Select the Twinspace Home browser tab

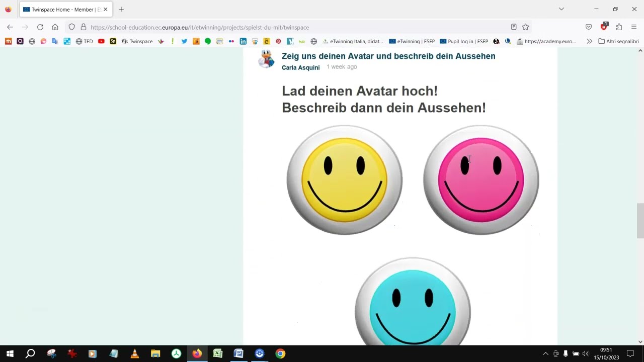pyautogui.click(x=65, y=9)
